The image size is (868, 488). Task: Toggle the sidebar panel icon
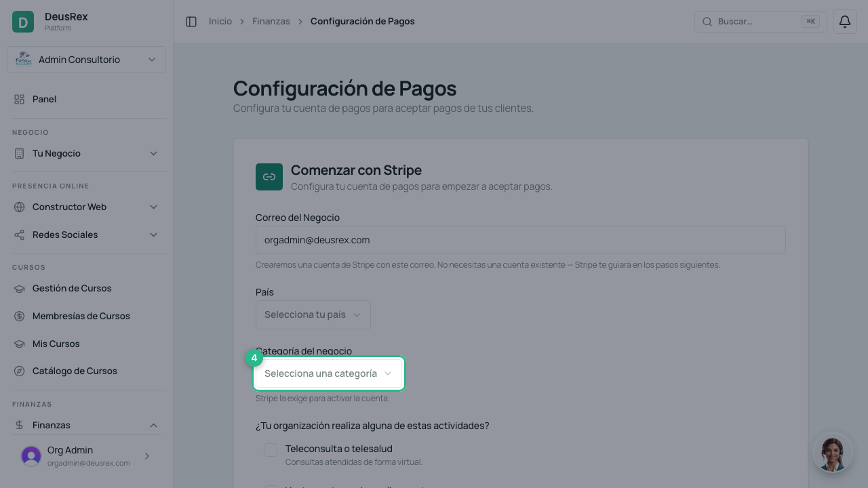(191, 22)
